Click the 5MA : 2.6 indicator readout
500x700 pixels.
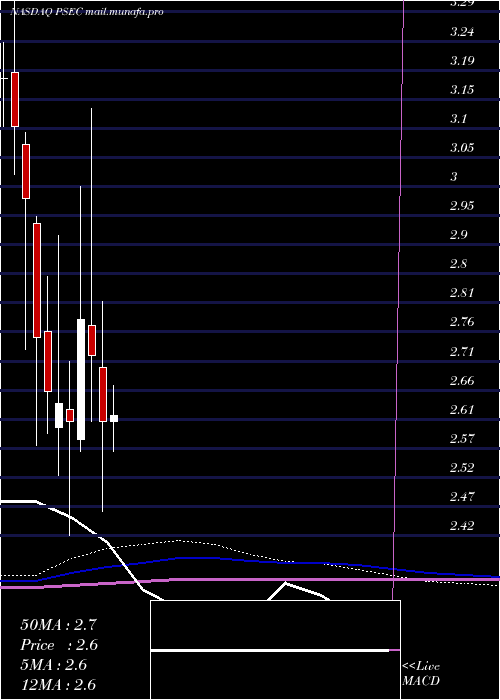(x=54, y=665)
